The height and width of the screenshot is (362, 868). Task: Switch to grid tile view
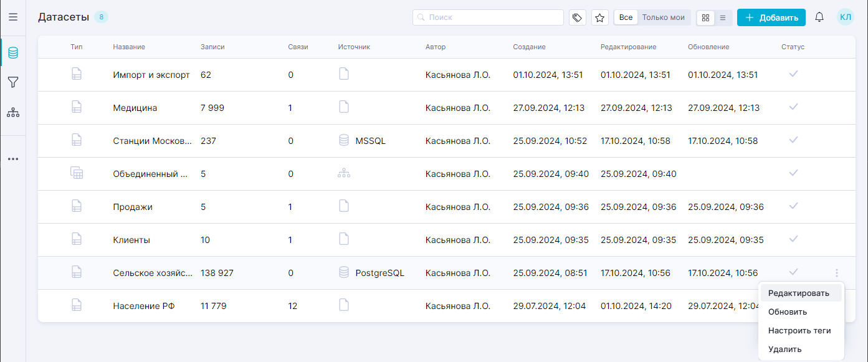(705, 17)
